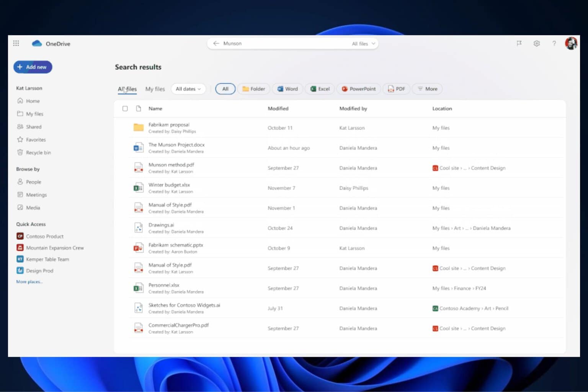588x392 pixels.
Task: Open the Contoso Academy location link
Action: click(x=459, y=308)
